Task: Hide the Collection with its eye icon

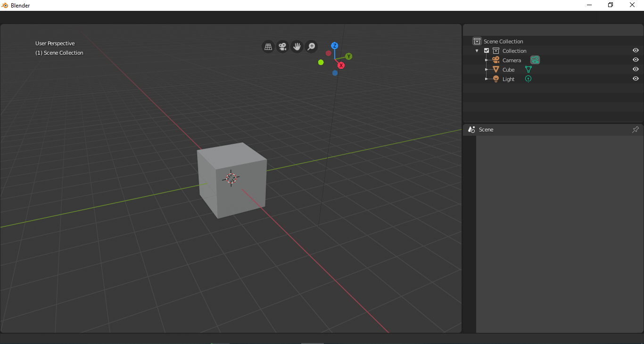Action: 636,50
